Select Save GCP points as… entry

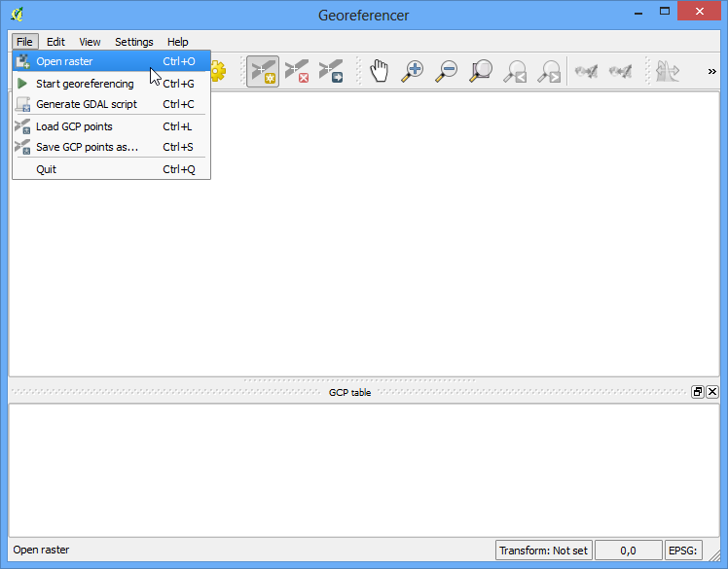pyautogui.click(x=111, y=147)
